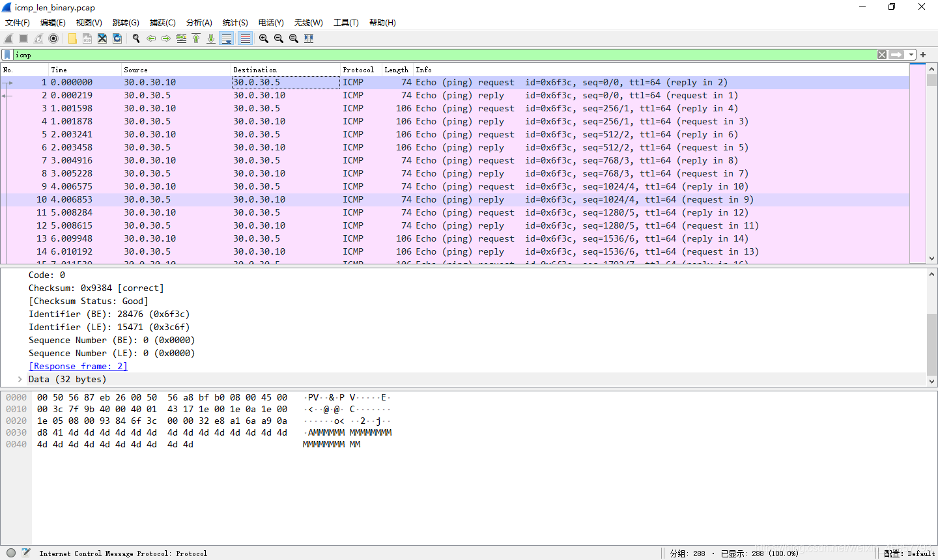The image size is (938, 560).
Task: Click the expert information status circle icon
Action: coord(11,553)
